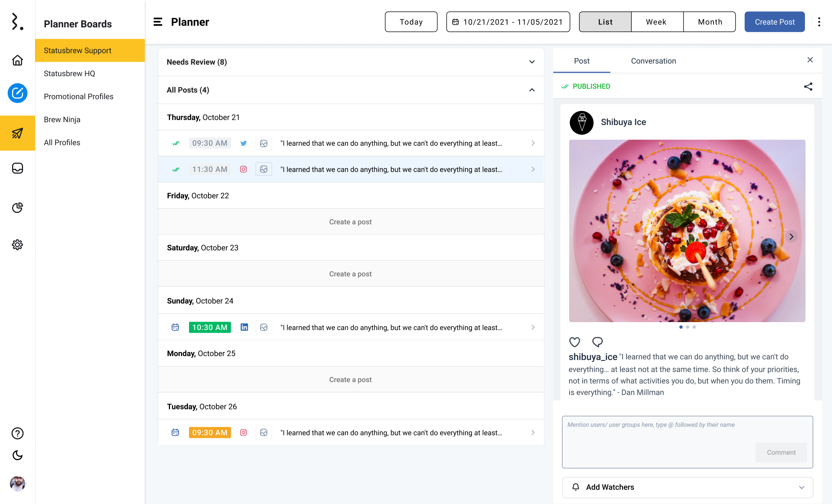This screenshot has width=832, height=504.
Task: Open the Inbox icon in sidebar
Action: [x=17, y=168]
